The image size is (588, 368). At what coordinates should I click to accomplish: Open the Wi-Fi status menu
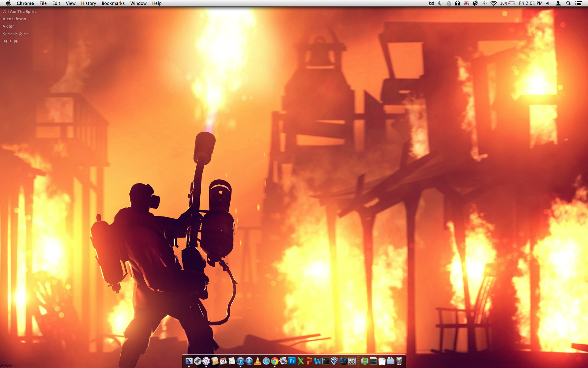pyautogui.click(x=493, y=3)
